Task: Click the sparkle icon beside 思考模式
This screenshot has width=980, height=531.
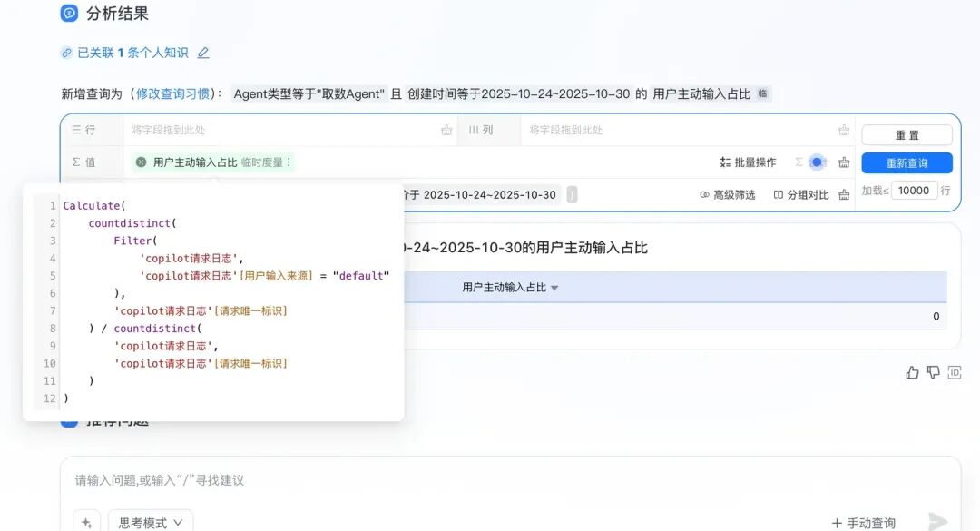Action: [87, 522]
